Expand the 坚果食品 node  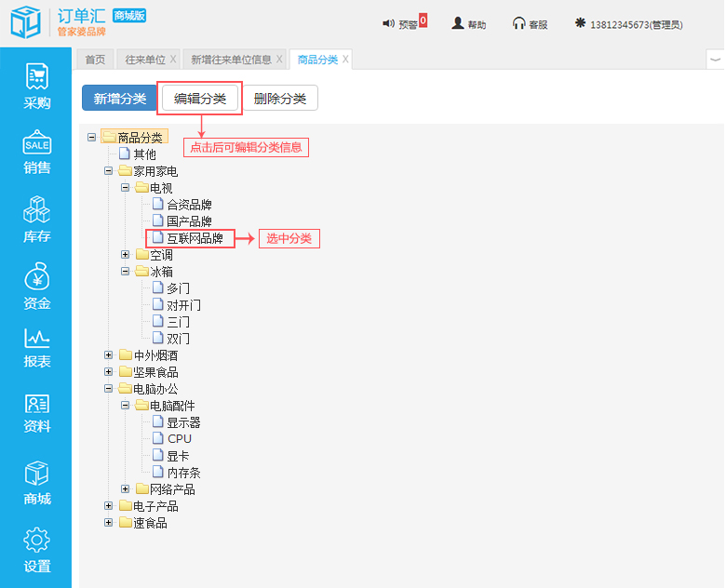108,372
